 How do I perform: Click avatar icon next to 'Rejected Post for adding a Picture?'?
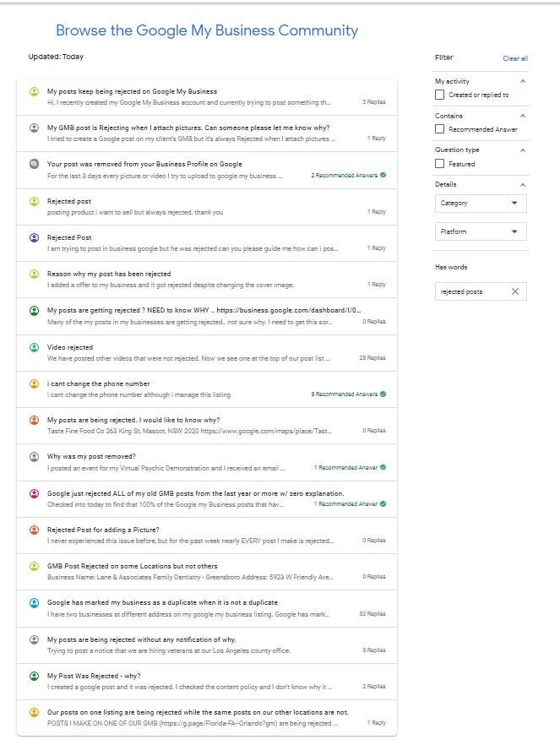click(34, 530)
